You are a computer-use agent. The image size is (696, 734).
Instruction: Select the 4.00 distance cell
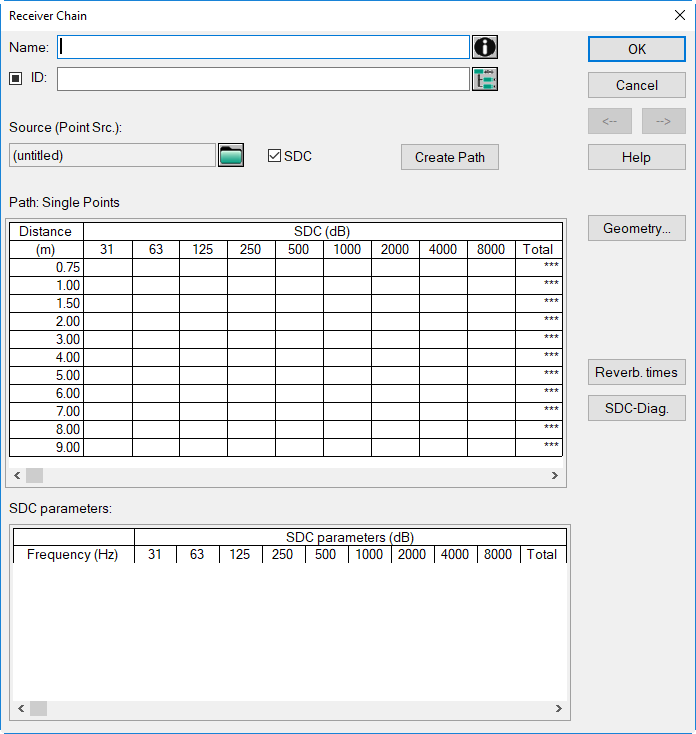(x=46, y=358)
